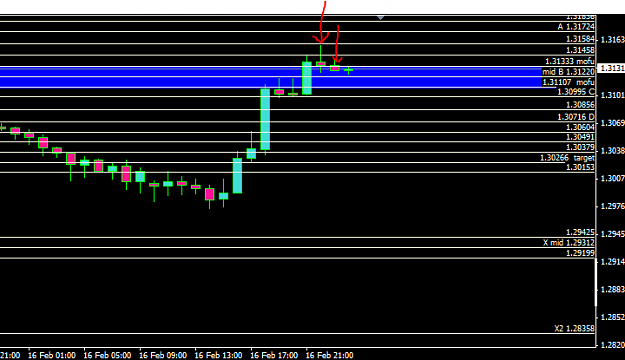
Task: Click the '1.30153' level label
Action: pyautogui.click(x=580, y=167)
